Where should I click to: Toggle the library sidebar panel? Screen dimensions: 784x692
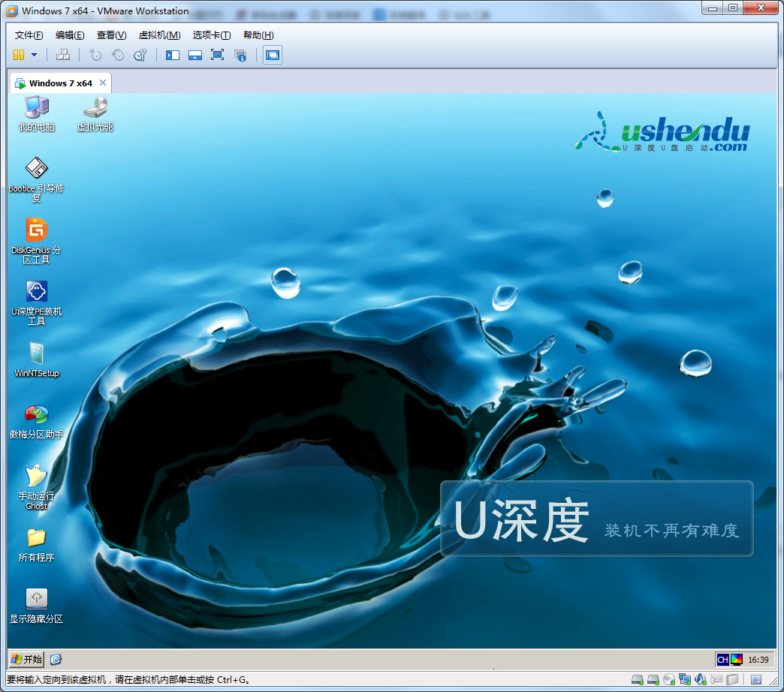173,55
